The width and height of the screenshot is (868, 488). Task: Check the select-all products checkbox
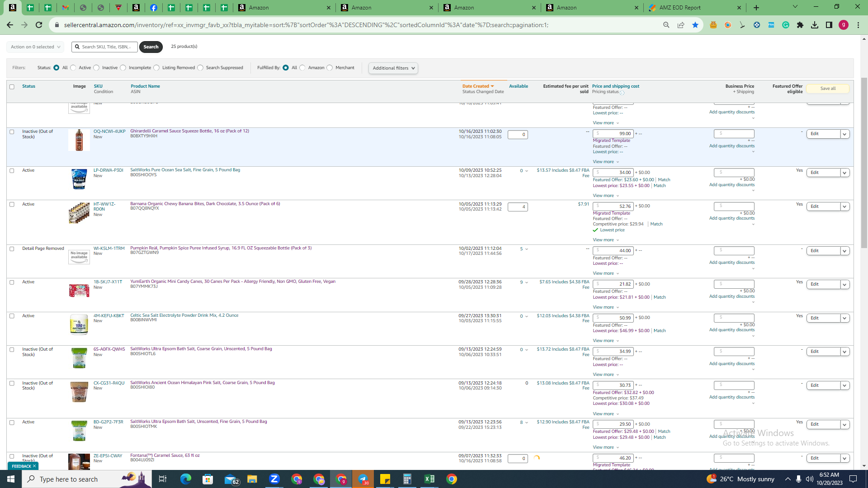coord(12,87)
